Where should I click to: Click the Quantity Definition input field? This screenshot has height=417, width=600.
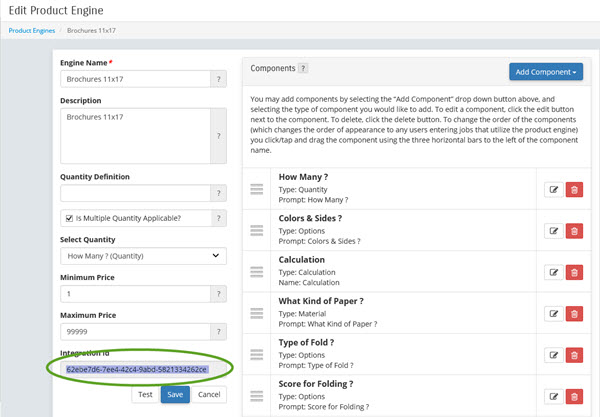135,193
